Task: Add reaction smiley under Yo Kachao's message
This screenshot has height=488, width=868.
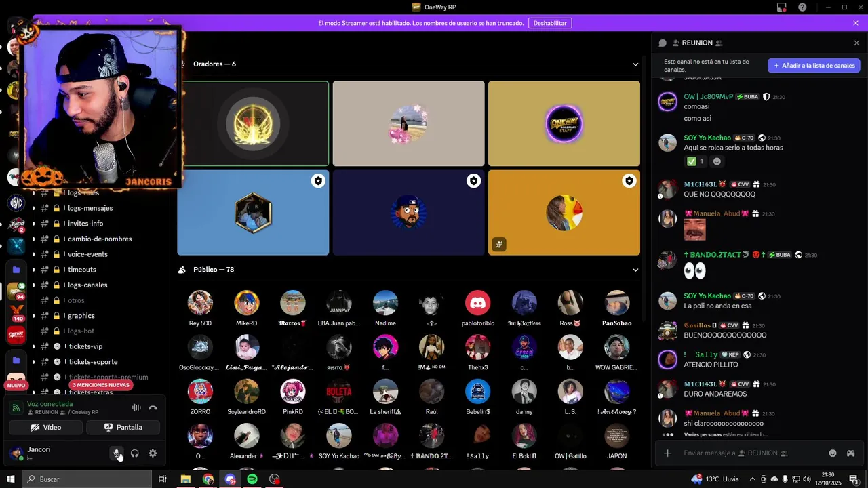Action: point(717,161)
